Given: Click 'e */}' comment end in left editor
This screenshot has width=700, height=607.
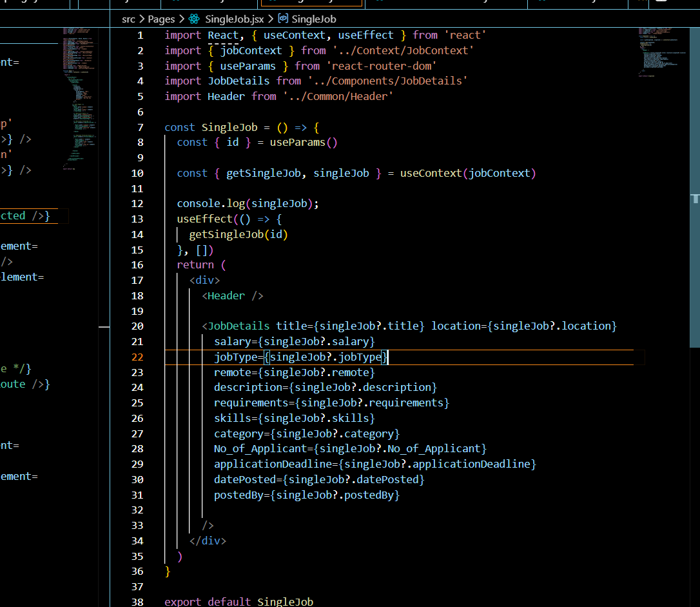Looking at the screenshot, I should click(16, 369).
